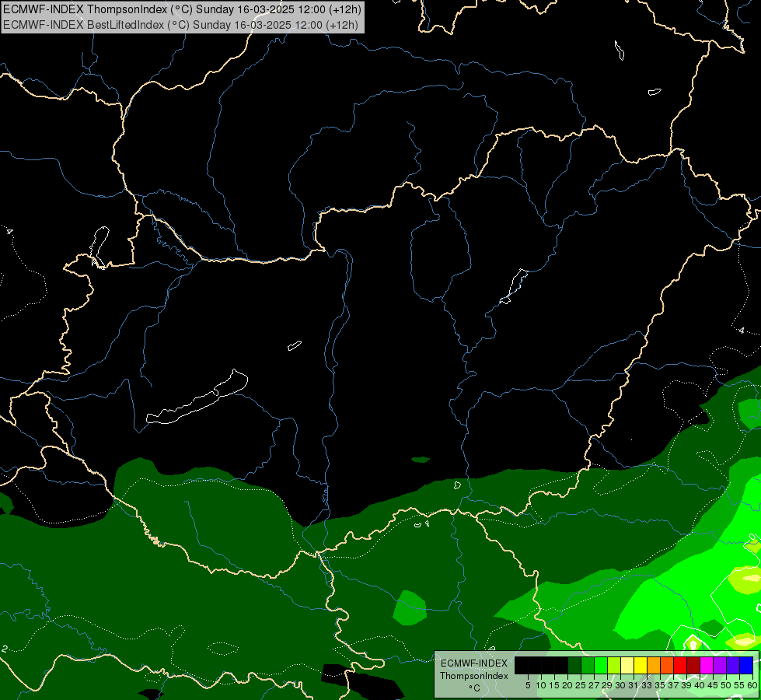Click legend tick value '20'
This screenshot has height=700, width=761.
567,685
